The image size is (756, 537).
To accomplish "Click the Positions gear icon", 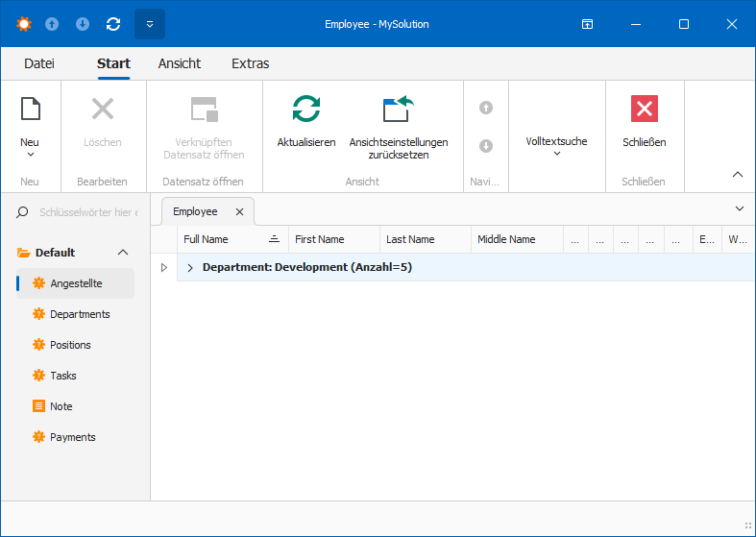I will click(x=38, y=345).
